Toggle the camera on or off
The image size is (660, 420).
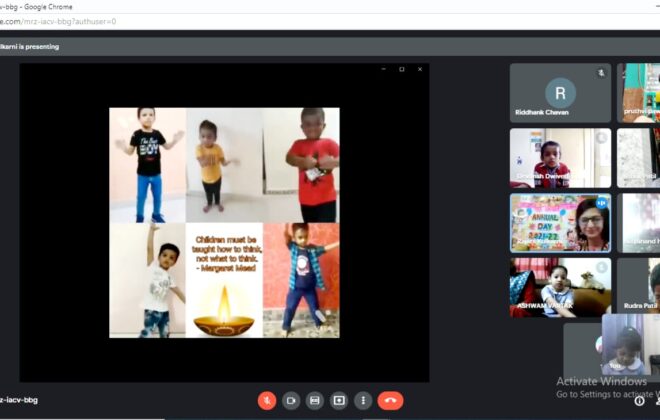point(291,400)
